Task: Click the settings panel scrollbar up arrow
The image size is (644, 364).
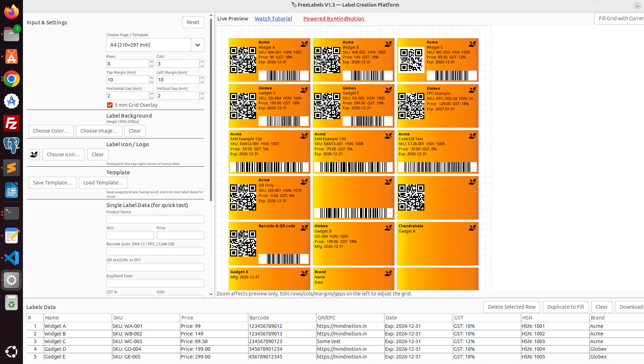Action: click(x=211, y=15)
